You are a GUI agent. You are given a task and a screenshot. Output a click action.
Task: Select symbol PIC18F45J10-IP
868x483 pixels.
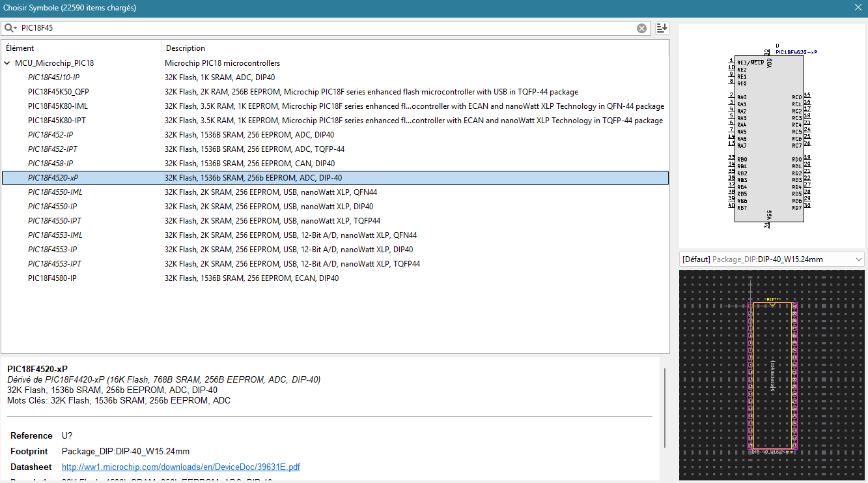(54, 78)
